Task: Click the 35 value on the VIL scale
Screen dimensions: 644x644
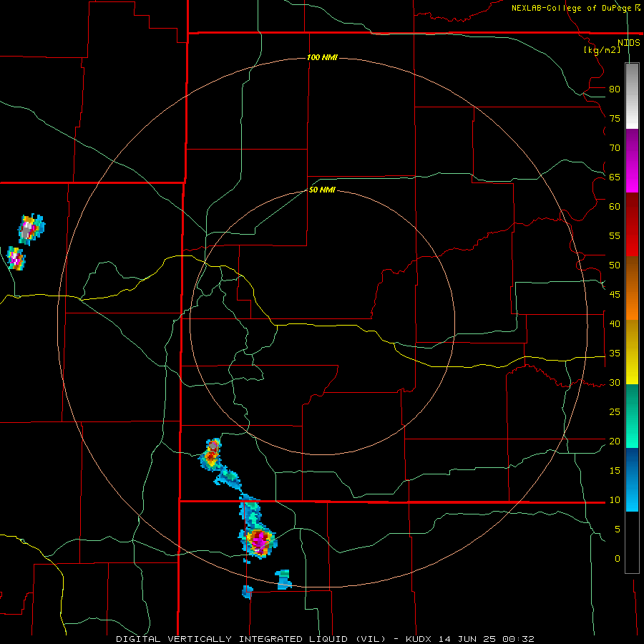Action: [x=615, y=353]
